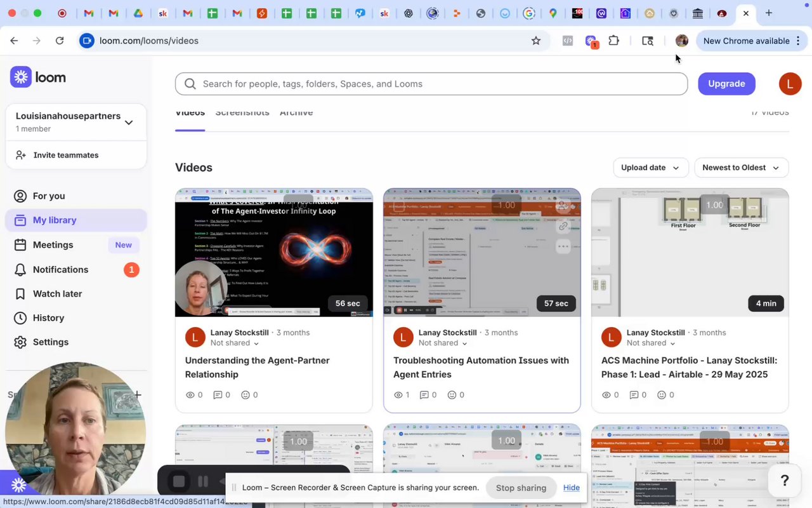This screenshot has width=812, height=508.
Task: Click the webcam bubble of the presenter
Action: point(75,432)
